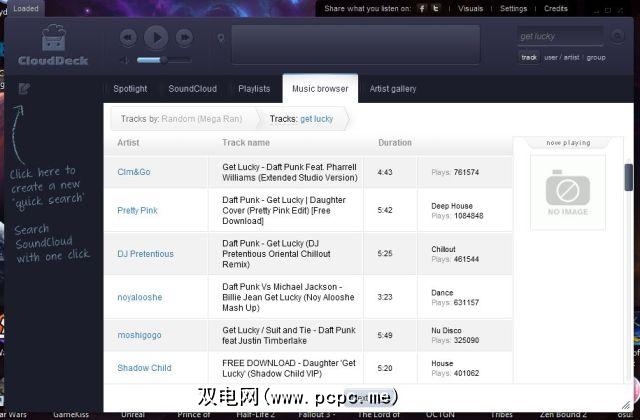Click the window resize grip
The image size is (640, 420).
(x=626, y=405)
